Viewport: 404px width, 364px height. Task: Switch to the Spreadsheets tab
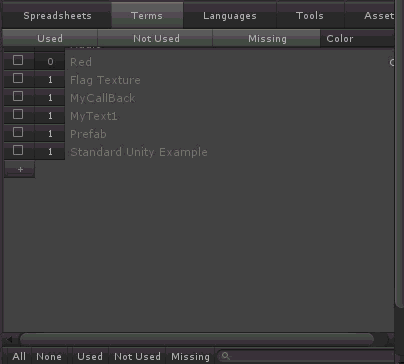57,16
